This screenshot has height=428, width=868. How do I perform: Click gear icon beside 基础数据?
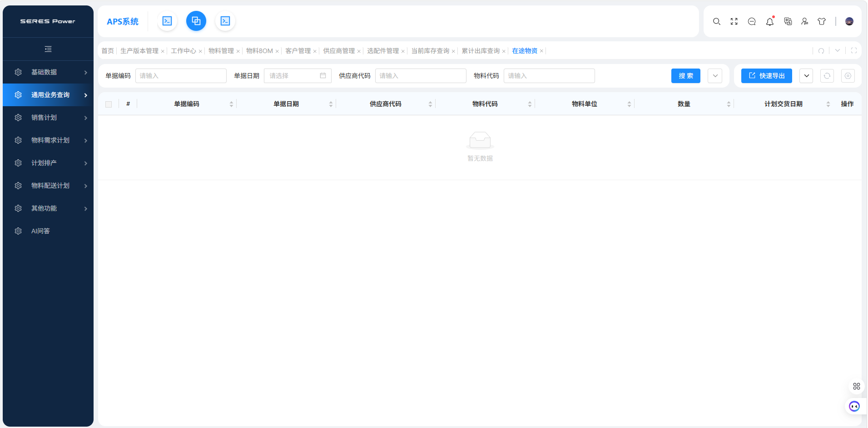18,72
